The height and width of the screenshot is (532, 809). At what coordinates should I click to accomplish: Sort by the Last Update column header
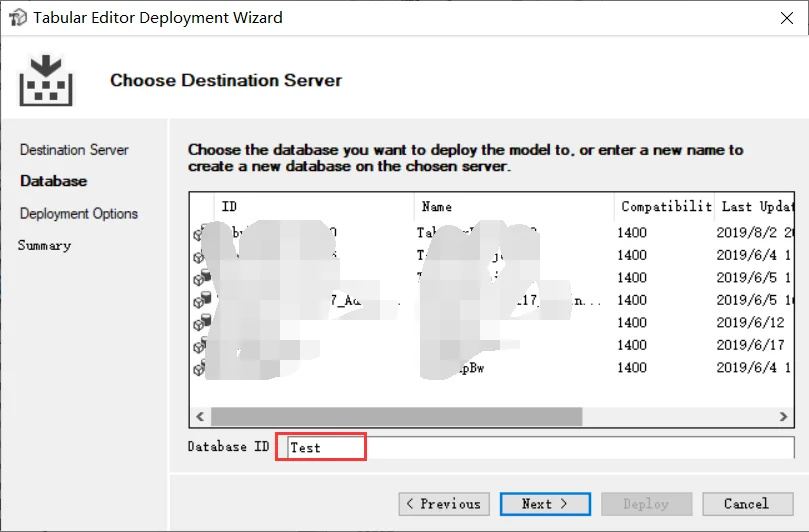click(x=755, y=207)
